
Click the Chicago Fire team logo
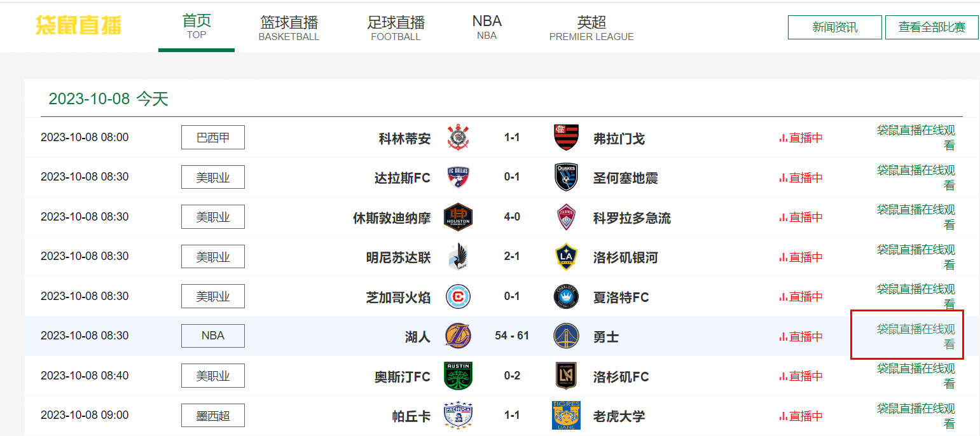click(x=458, y=296)
